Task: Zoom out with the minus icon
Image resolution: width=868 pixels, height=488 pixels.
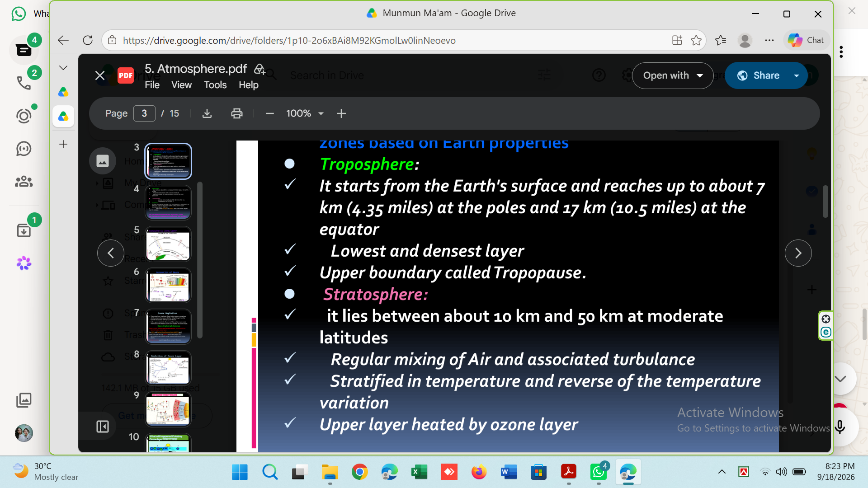Action: click(270, 113)
